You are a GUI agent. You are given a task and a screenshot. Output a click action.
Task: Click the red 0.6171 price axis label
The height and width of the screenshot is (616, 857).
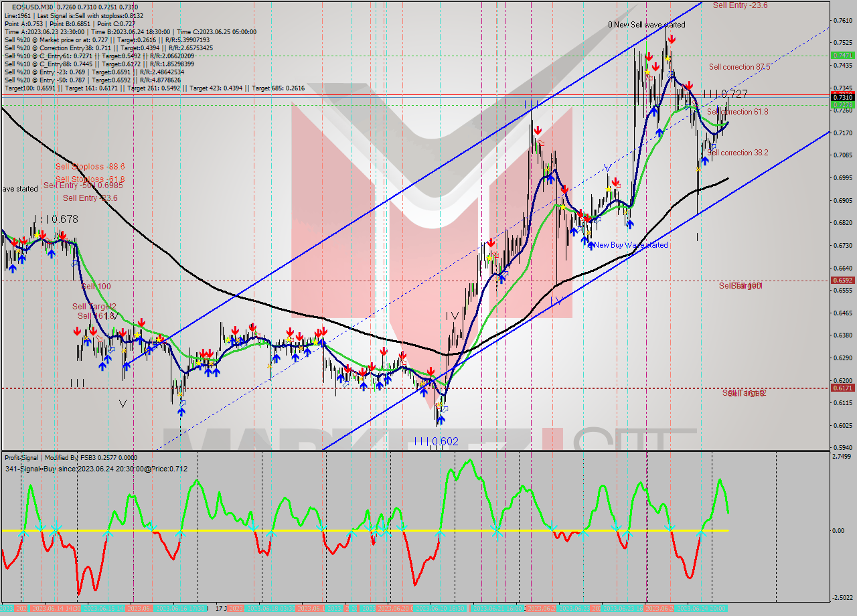[842, 388]
